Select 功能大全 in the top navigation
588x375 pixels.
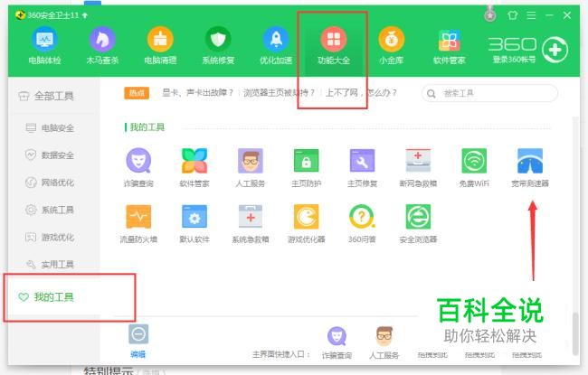[334, 45]
